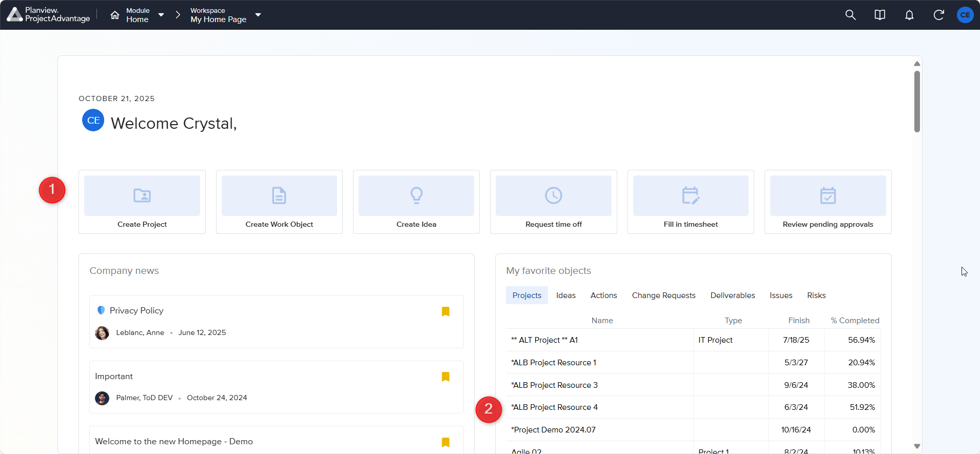Image resolution: width=980 pixels, height=454 pixels.
Task: Expand the Module Home dropdown
Action: [x=161, y=15]
